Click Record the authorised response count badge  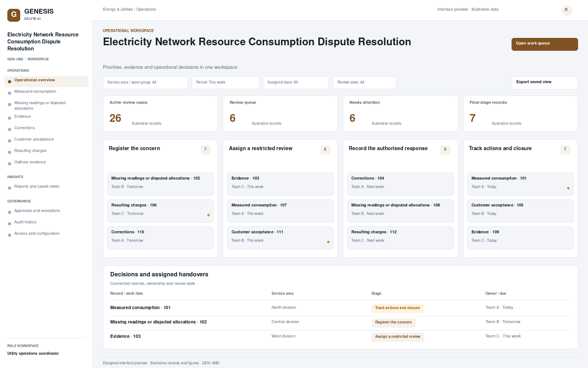pyautogui.click(x=445, y=149)
